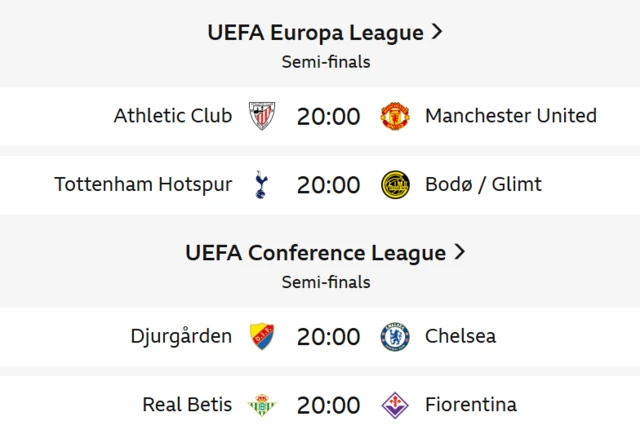Click the Real Betis crest
Image resolution: width=640 pixels, height=430 pixels.
tap(262, 405)
